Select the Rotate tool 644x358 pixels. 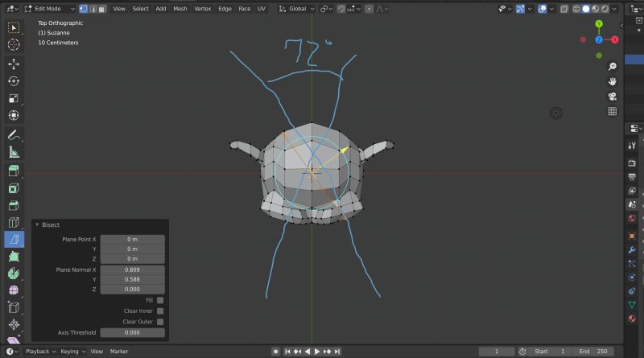(14, 81)
